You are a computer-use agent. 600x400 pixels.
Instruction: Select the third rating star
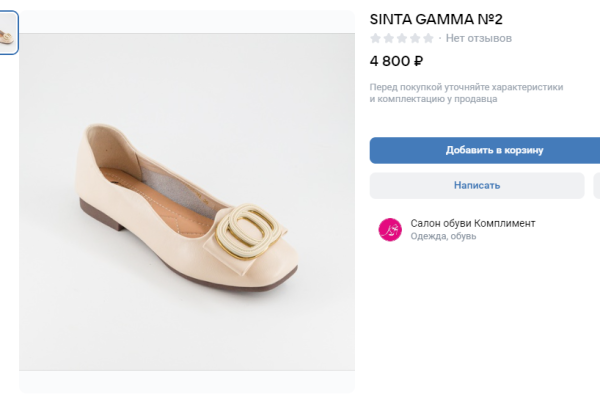click(402, 38)
